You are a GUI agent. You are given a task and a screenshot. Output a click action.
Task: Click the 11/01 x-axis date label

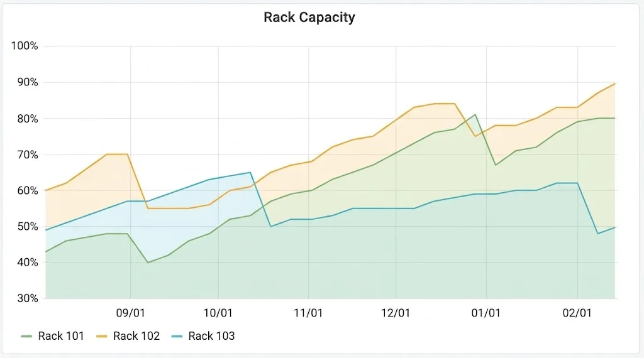coord(309,312)
